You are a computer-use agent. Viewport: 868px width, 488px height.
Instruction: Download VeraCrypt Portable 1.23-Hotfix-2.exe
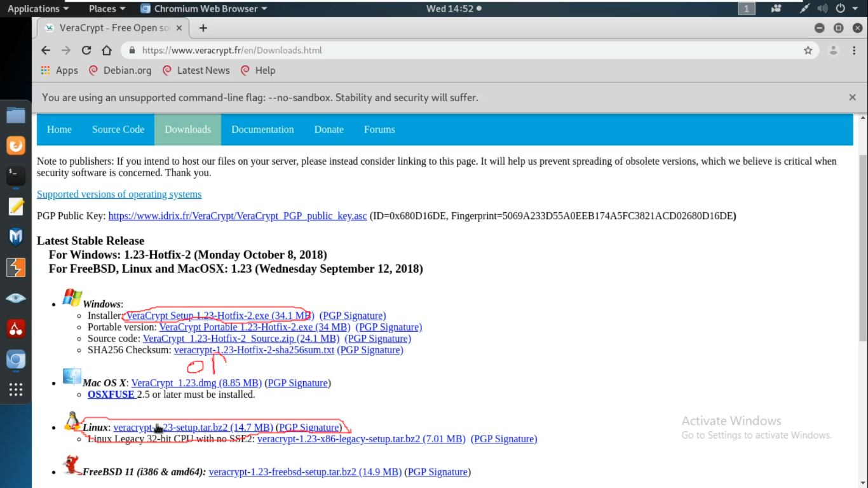(254, 327)
